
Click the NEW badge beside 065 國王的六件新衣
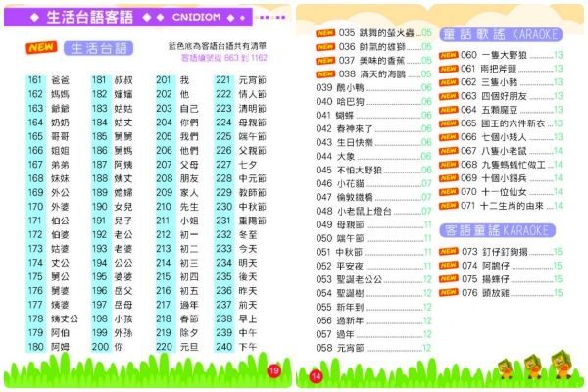449,123
